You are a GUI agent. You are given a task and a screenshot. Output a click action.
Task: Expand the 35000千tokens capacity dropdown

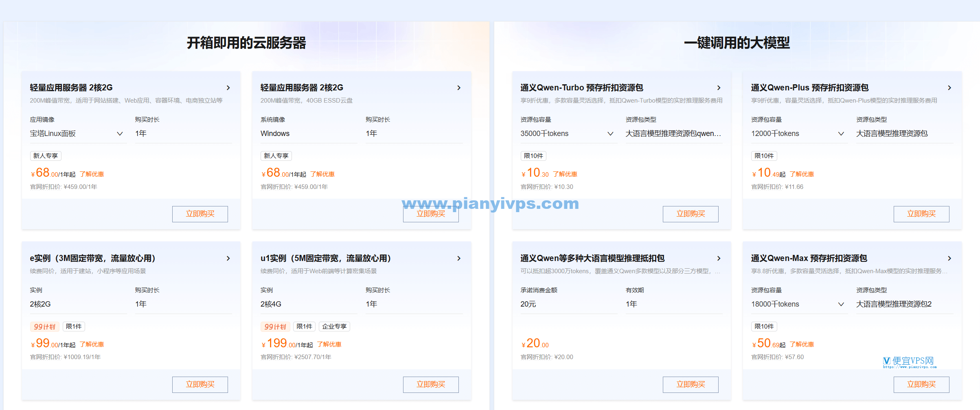click(610, 134)
